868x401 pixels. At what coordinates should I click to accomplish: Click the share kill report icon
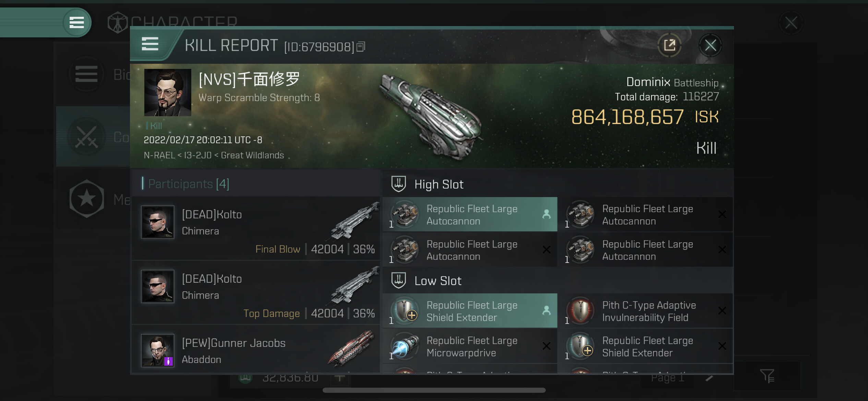[669, 45]
